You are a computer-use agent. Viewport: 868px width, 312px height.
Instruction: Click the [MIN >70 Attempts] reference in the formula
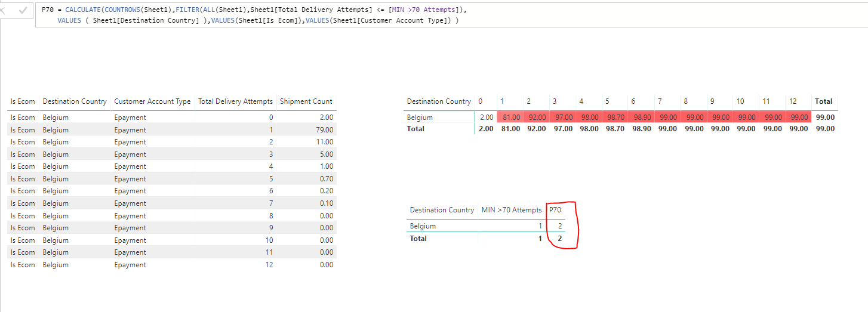pos(426,10)
